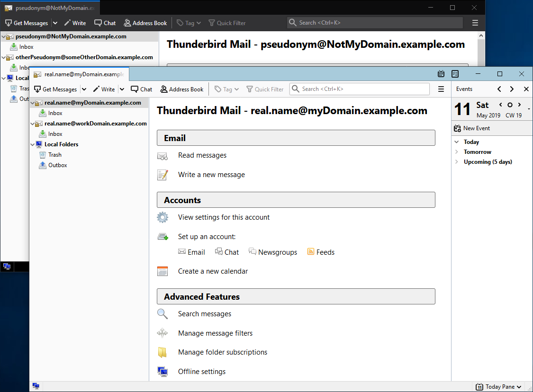The image size is (533, 392).
Task: Open Chat in the front window toolbar
Action: tap(142, 89)
